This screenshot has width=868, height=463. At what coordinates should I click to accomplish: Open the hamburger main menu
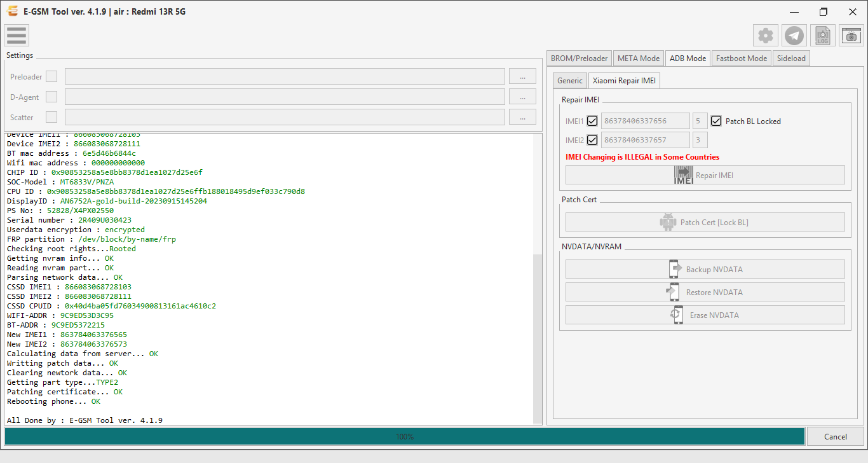pos(17,36)
